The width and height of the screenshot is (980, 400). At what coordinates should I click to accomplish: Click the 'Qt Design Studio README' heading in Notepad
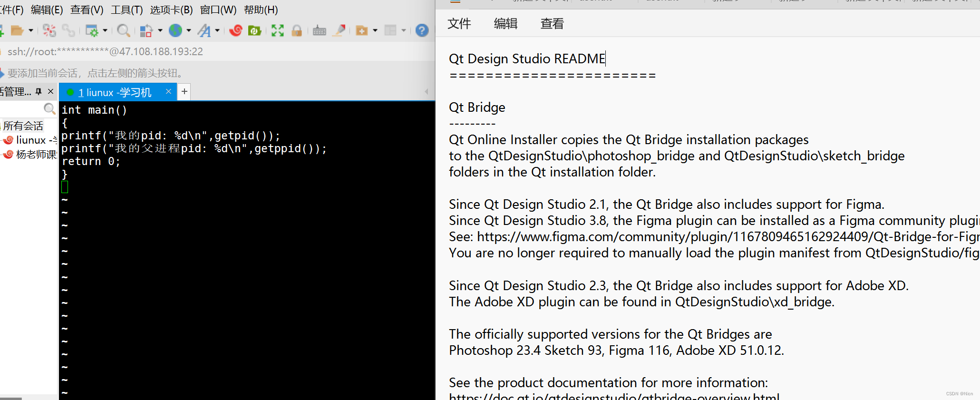tap(527, 59)
